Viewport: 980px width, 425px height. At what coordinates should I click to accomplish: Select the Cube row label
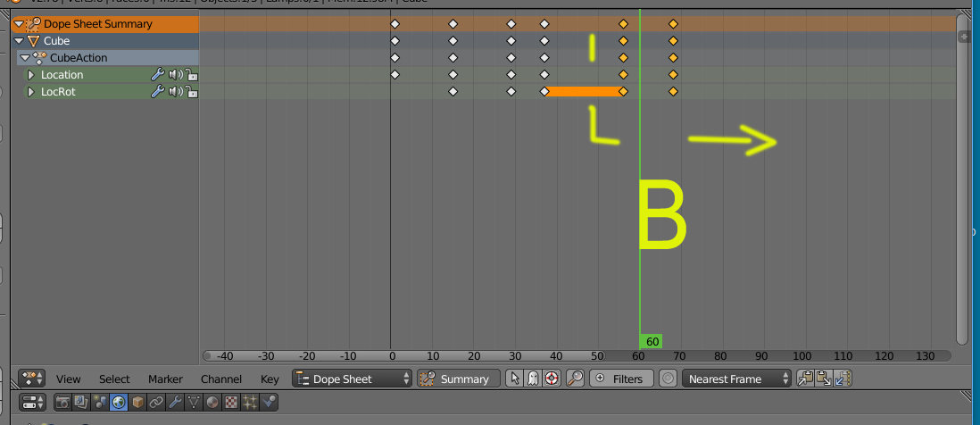tap(56, 41)
